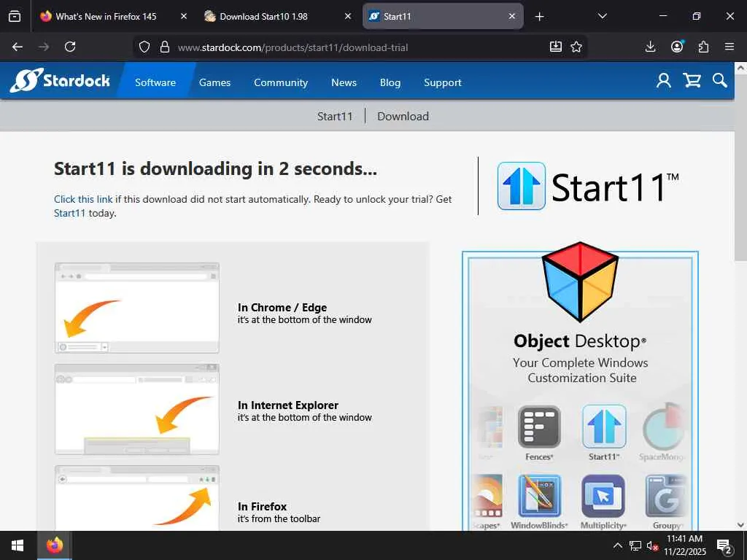This screenshot has height=560, width=747.
Task: Go back using the back arrow
Action: [18, 47]
